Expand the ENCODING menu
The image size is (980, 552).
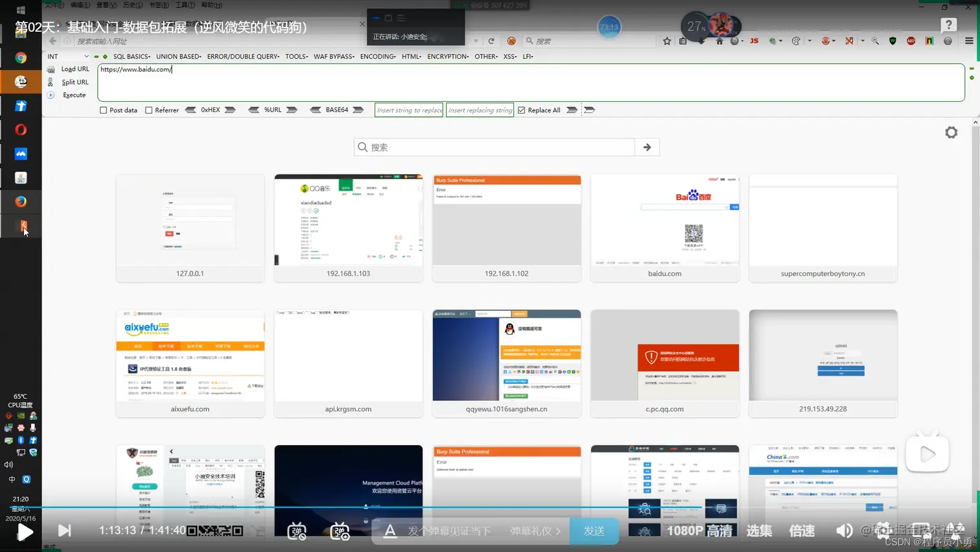point(378,56)
